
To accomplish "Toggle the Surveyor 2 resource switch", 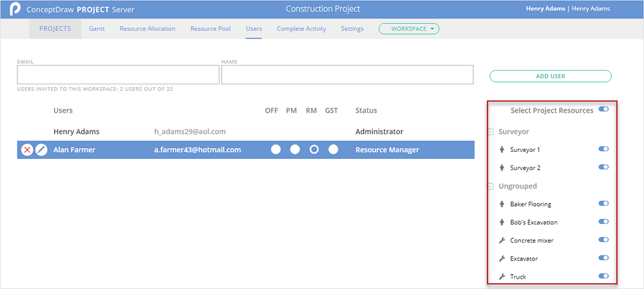I will 603,167.
